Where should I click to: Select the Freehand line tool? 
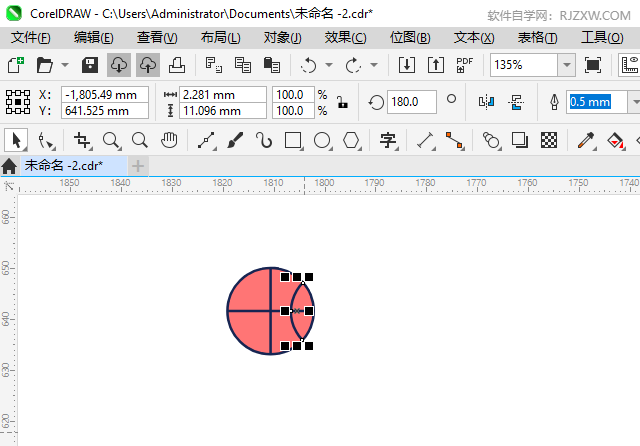click(207, 140)
